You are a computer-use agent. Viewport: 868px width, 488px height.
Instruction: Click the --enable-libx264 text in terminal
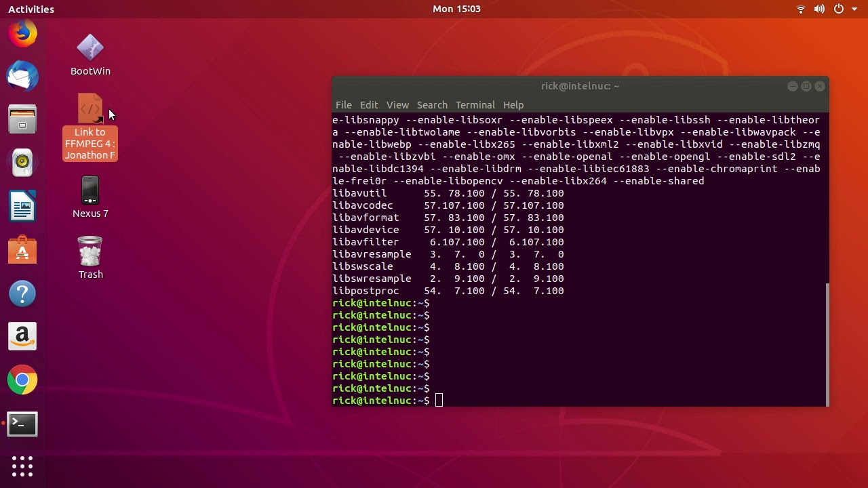pyautogui.click(x=558, y=181)
